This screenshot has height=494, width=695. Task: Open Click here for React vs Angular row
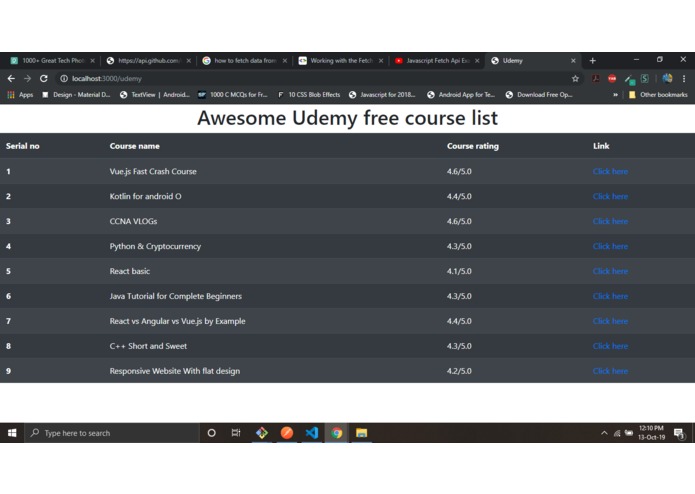point(610,321)
